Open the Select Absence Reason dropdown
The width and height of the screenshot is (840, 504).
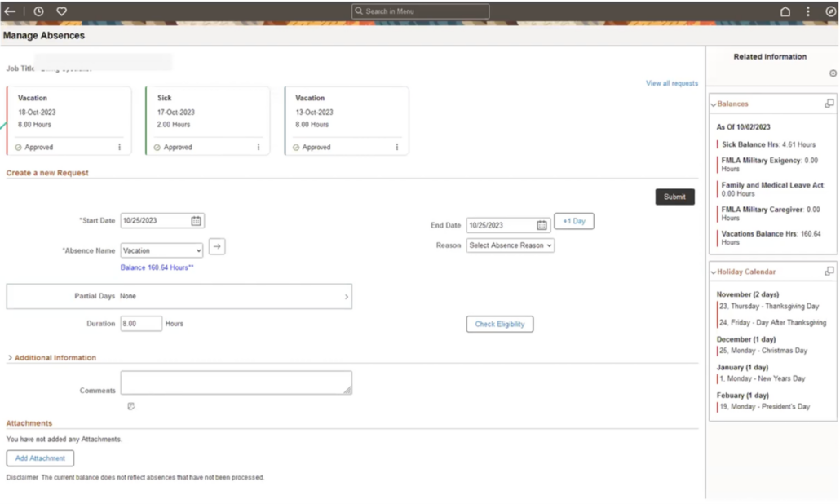pos(510,245)
